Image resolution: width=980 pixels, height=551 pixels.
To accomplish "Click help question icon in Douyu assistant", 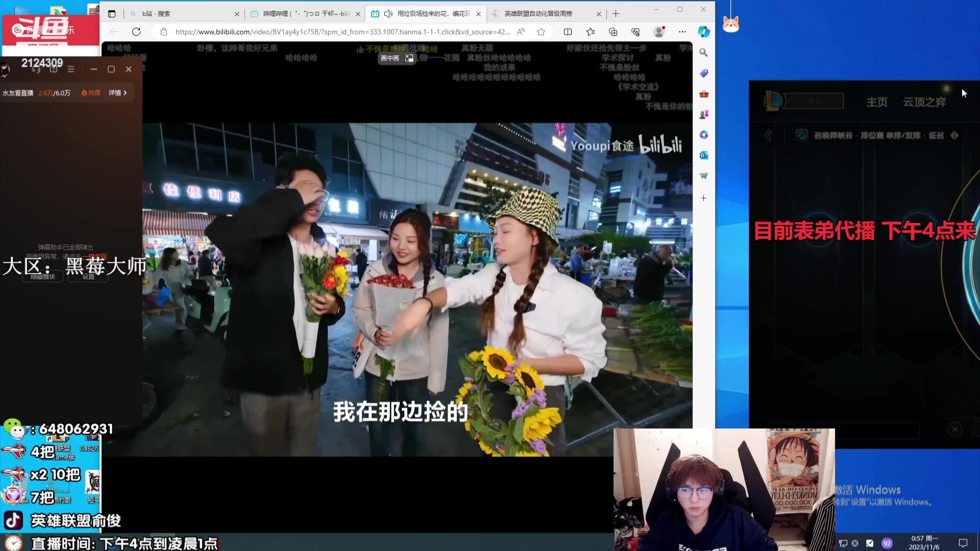I will coord(54,69).
